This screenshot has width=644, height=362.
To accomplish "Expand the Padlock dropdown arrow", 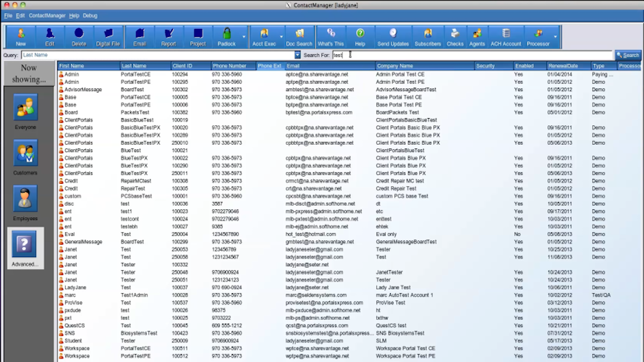I will (x=244, y=37).
